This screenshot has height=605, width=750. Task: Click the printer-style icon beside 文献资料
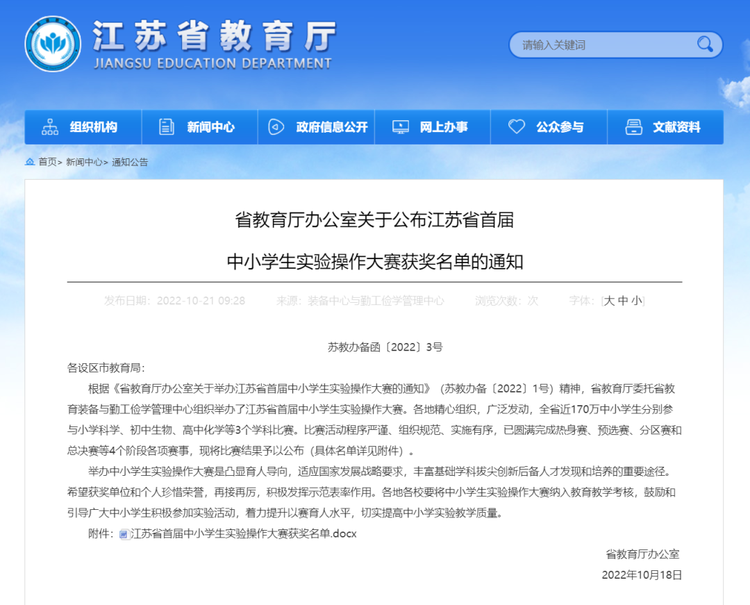(634, 127)
